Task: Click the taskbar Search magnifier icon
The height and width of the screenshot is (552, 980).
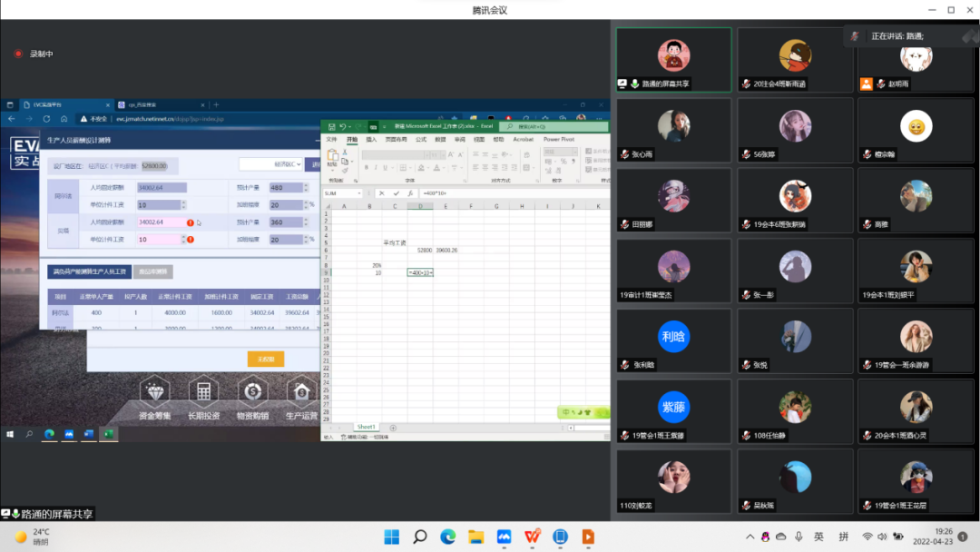Action: click(419, 537)
